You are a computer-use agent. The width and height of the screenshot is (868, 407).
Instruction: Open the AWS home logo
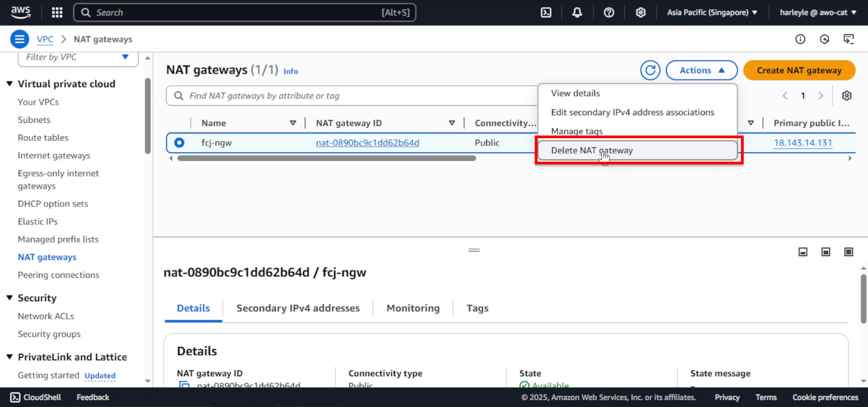click(x=21, y=12)
